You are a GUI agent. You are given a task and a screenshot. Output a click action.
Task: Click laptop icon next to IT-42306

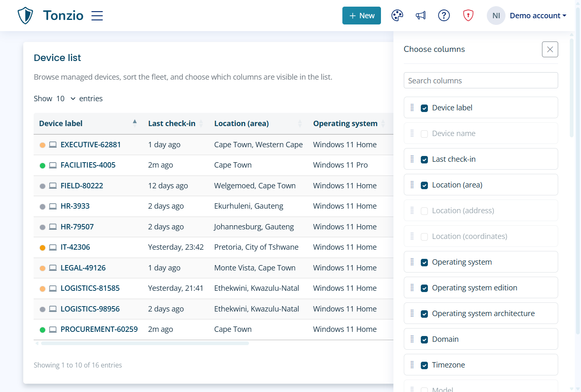coord(53,247)
